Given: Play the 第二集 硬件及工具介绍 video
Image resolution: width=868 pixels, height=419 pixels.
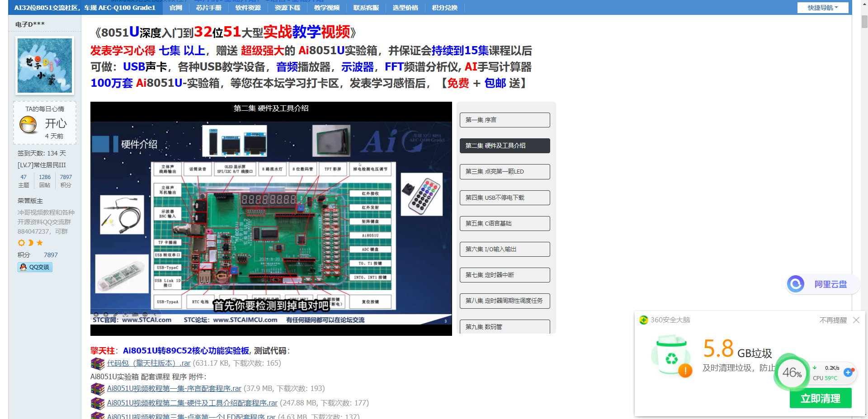Looking at the screenshot, I should 271,219.
